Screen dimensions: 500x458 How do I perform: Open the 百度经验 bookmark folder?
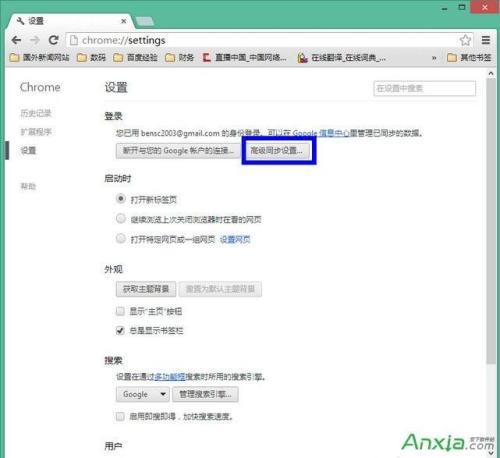(135, 58)
